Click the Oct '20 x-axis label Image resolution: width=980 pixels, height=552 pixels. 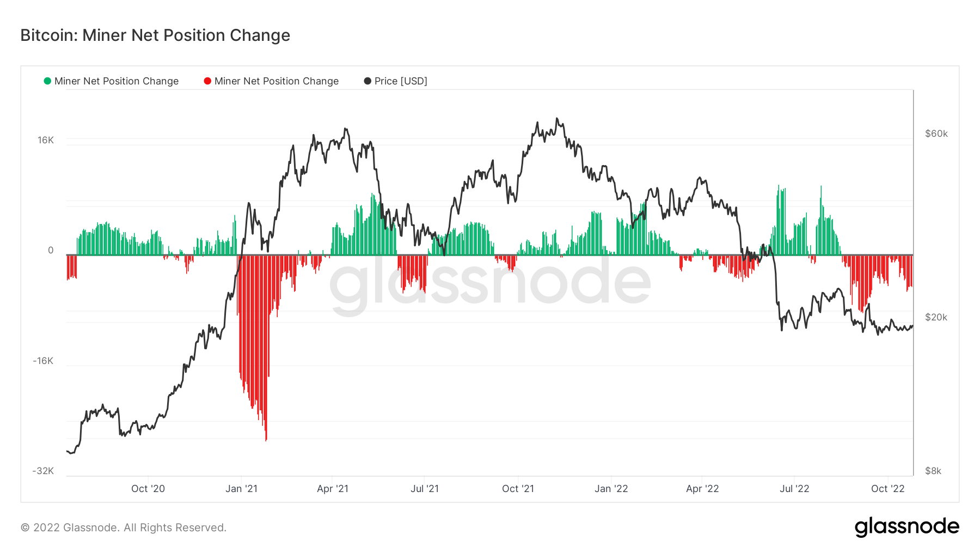(148, 489)
